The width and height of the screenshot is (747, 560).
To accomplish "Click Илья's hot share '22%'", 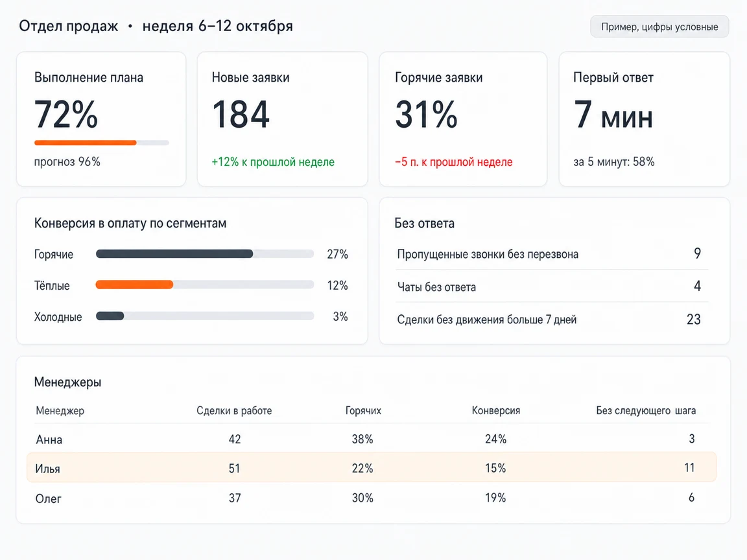I will coord(362,469).
